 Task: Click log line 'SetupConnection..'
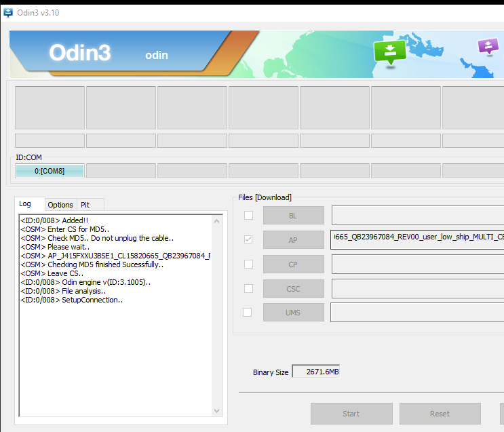[x=72, y=300]
